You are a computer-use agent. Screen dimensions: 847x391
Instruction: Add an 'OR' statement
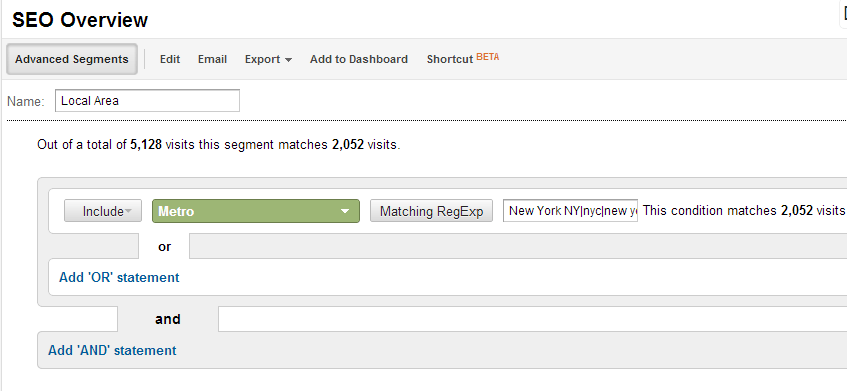(x=119, y=278)
